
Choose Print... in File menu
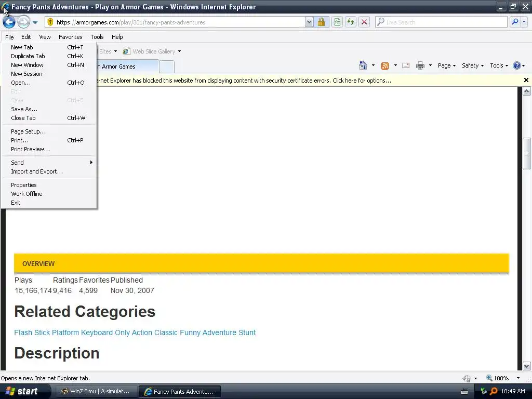49,140
